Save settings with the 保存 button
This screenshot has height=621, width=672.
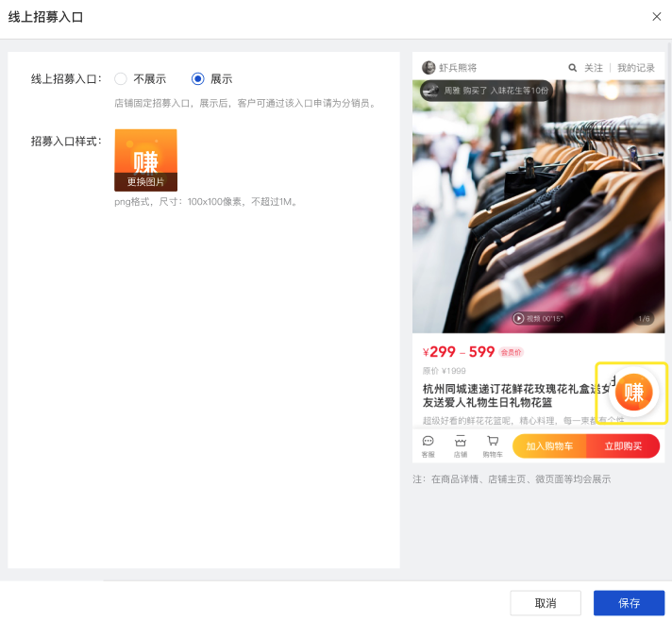pos(629,603)
